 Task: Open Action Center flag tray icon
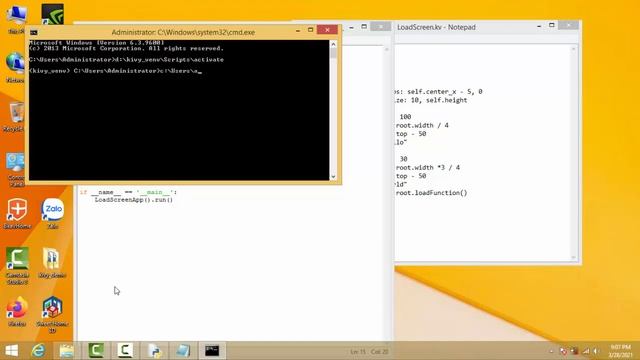[563, 351]
